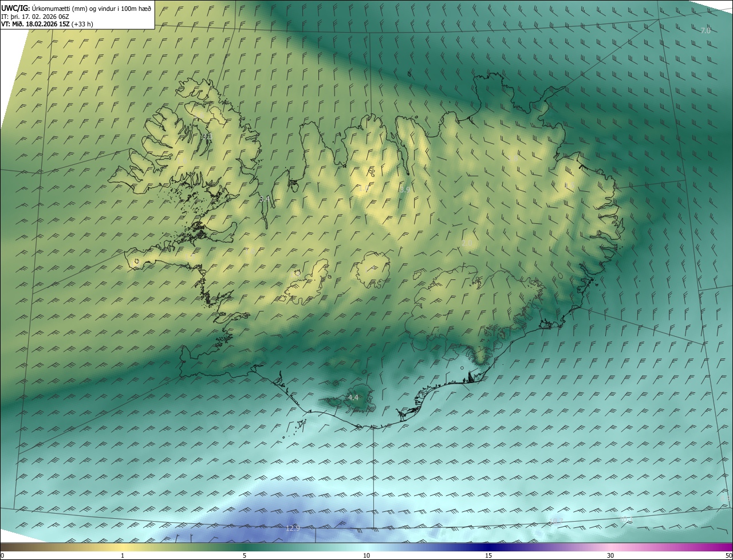Click the '3.9' value label on the map
This screenshot has width=733, height=560.
coord(404,190)
